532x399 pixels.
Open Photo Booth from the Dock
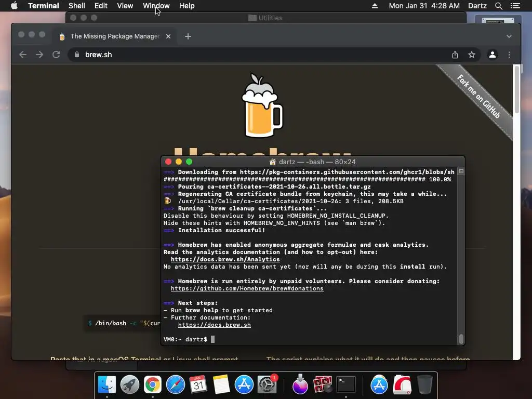click(x=322, y=384)
